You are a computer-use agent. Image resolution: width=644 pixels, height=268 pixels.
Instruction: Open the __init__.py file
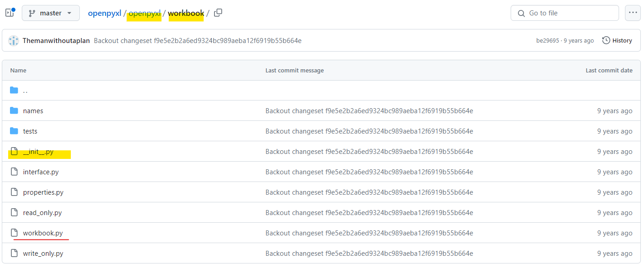38,152
